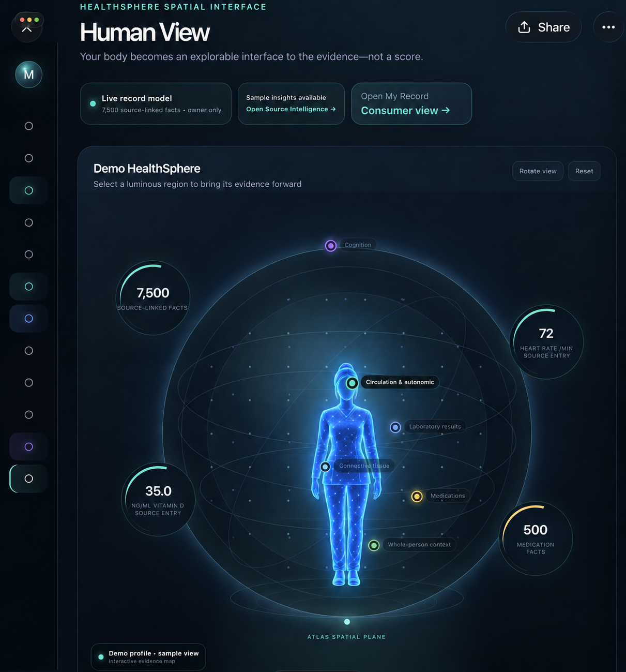
Task: Select the active sidebar item with teal edge
Action: (29, 479)
